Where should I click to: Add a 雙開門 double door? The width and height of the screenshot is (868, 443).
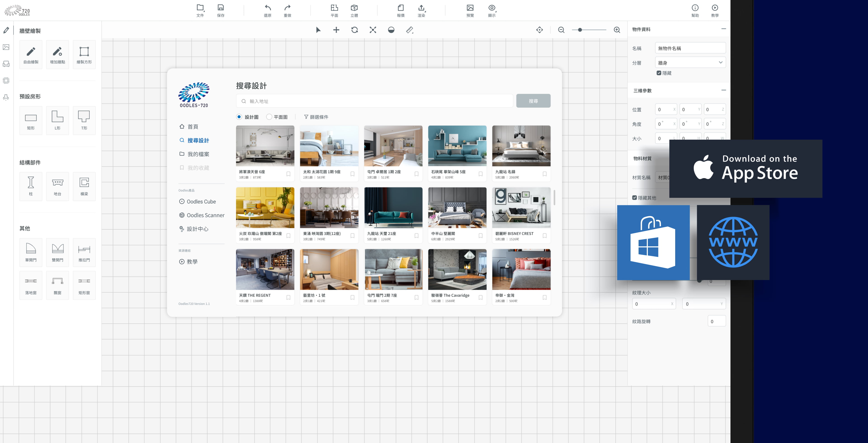(58, 253)
